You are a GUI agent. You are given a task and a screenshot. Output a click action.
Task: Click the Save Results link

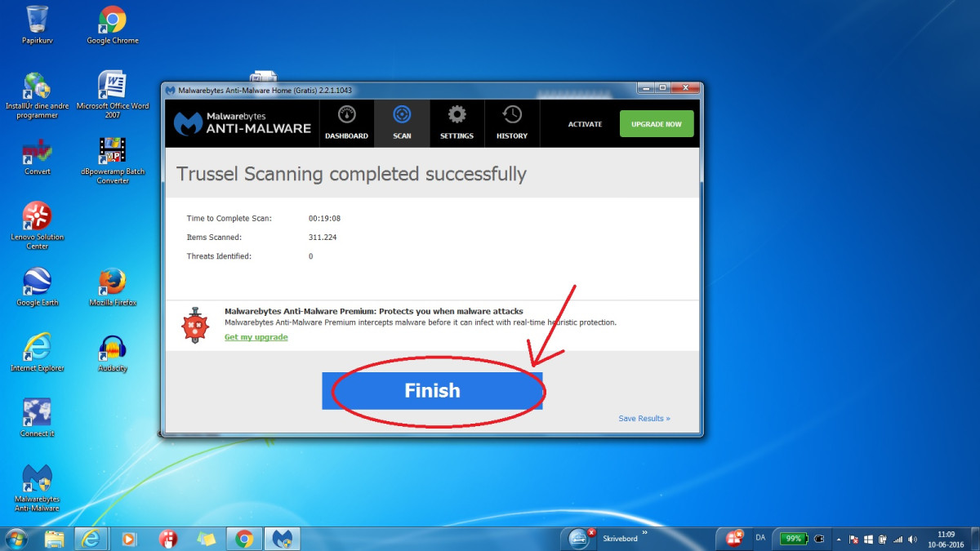click(x=644, y=419)
